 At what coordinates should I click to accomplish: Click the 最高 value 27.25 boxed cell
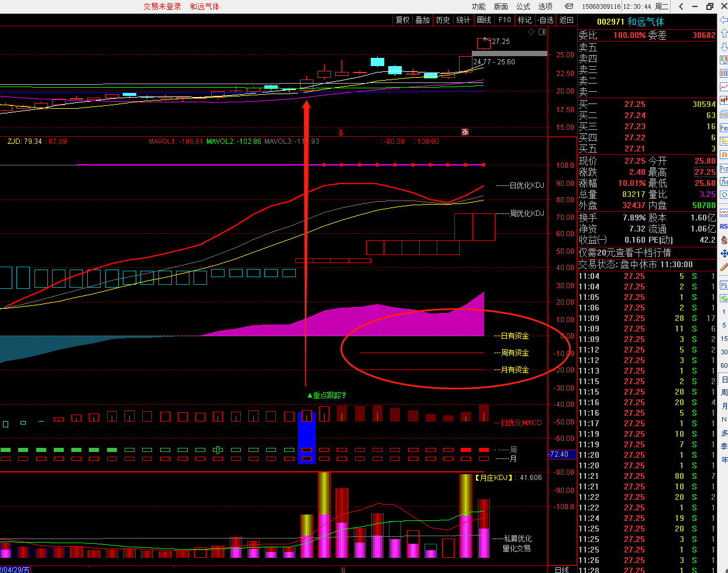705,172
